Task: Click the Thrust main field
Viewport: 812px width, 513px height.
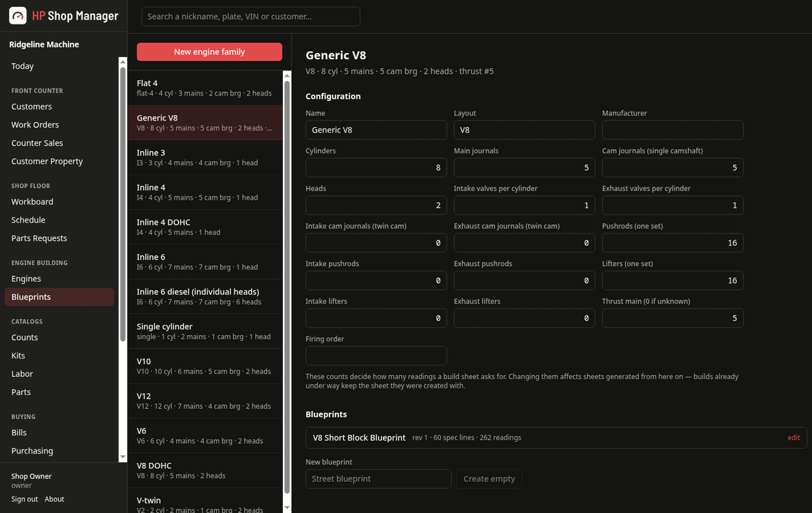Action: [x=673, y=318]
